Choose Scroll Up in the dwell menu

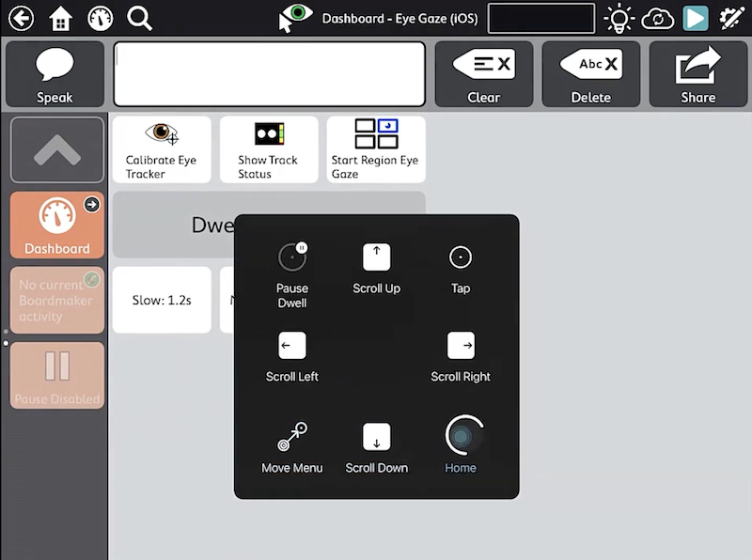coord(376,269)
